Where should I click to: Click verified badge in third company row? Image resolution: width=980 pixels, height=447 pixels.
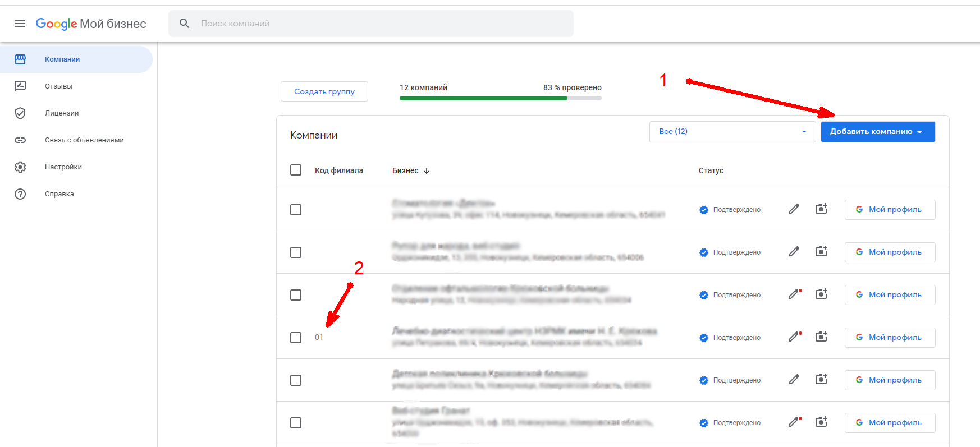click(704, 295)
